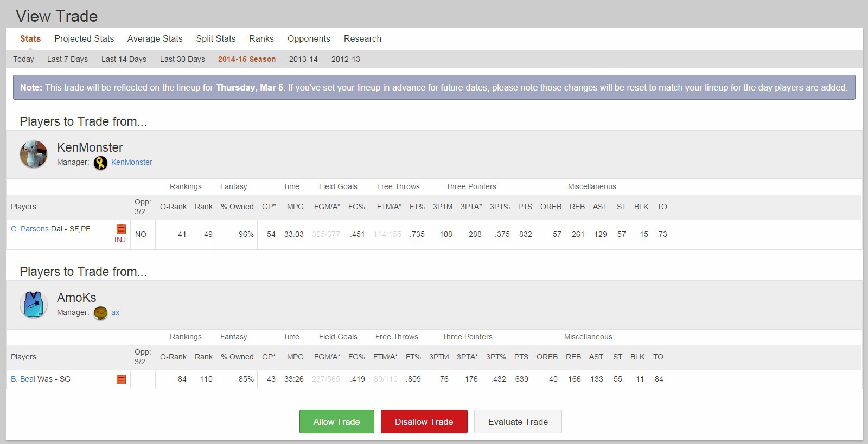This screenshot has width=868, height=444.
Task: Click KenMonster team name heading
Action: point(90,147)
